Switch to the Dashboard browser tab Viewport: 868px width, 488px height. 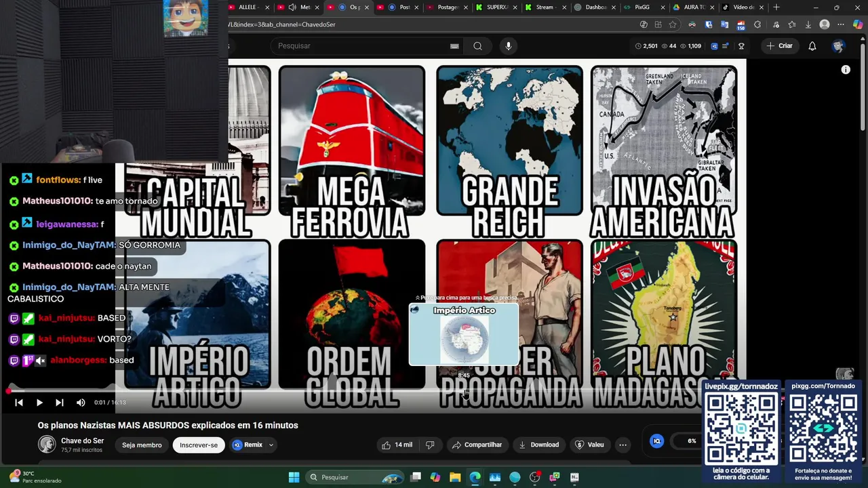pyautogui.click(x=595, y=7)
